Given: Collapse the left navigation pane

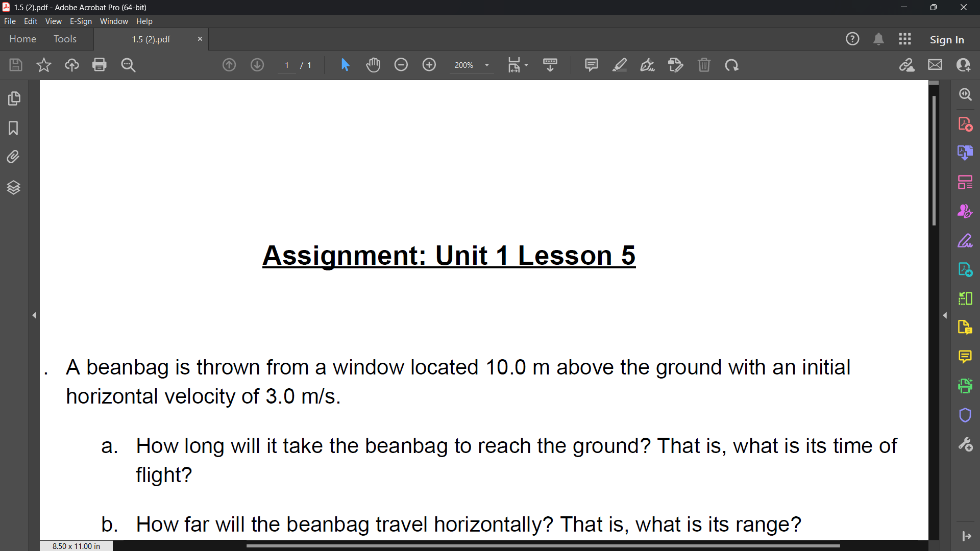Looking at the screenshot, I should pyautogui.click(x=34, y=315).
